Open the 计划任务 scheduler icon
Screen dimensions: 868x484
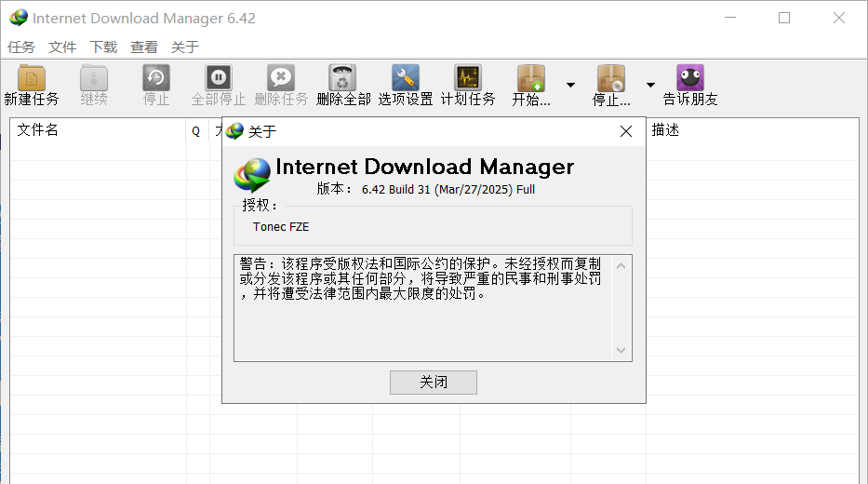click(x=468, y=77)
